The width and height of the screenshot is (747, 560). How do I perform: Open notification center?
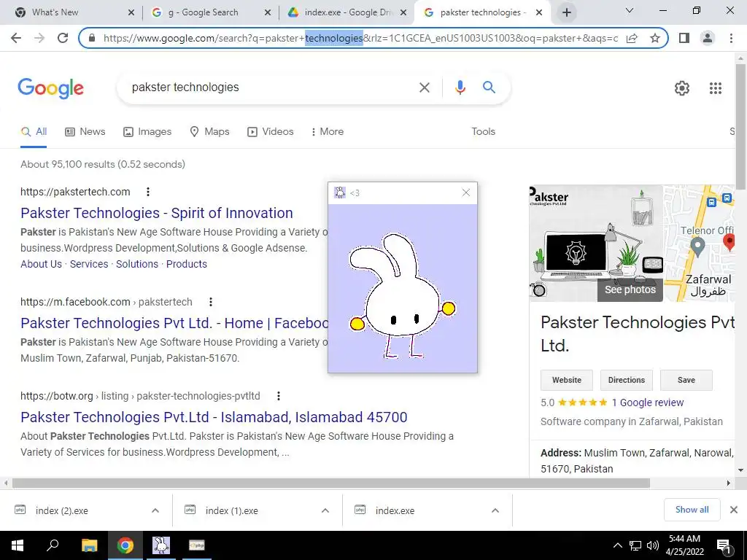[x=724, y=545]
